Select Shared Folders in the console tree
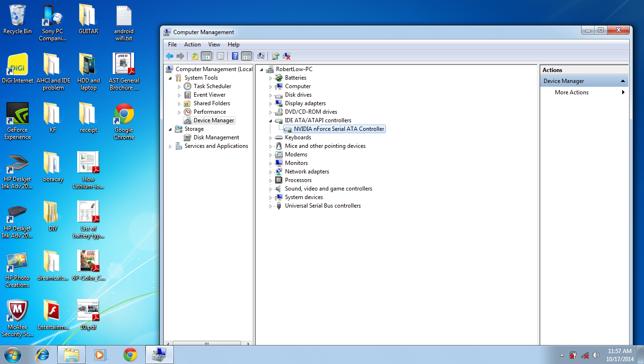This screenshot has width=644, height=364. click(212, 103)
